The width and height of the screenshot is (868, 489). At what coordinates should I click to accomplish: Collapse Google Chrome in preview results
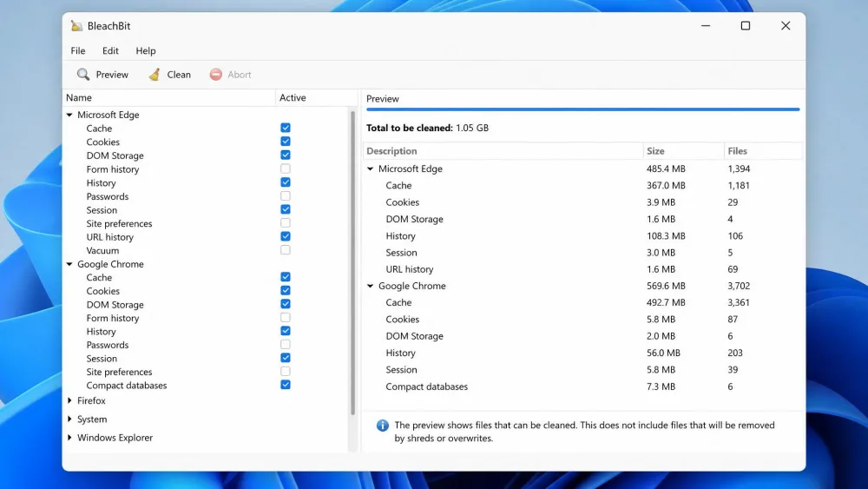(371, 286)
